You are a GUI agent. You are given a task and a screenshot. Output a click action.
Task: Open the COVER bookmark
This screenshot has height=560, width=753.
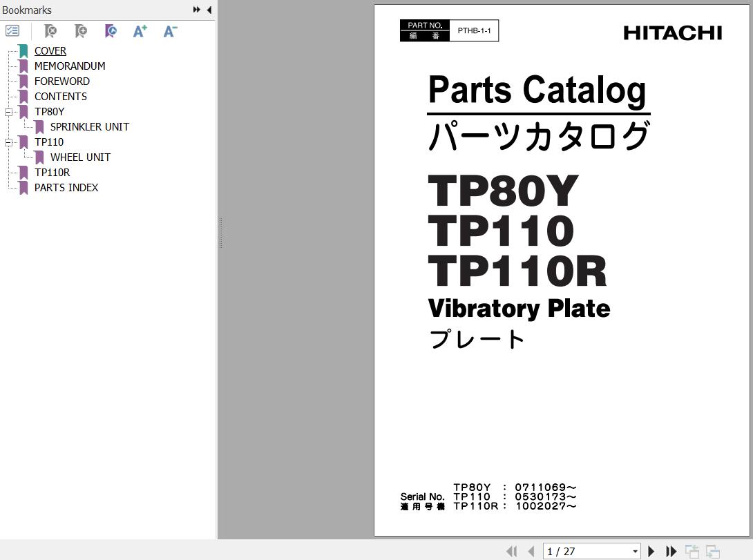pyautogui.click(x=50, y=51)
